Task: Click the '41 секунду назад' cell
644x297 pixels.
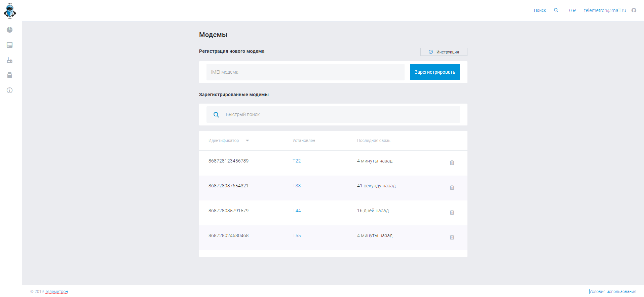Action: point(376,186)
